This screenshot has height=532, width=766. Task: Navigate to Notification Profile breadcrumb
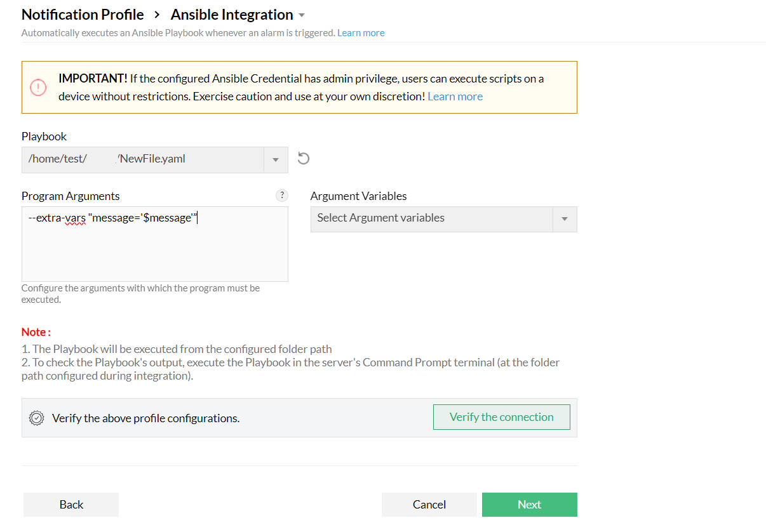click(82, 14)
